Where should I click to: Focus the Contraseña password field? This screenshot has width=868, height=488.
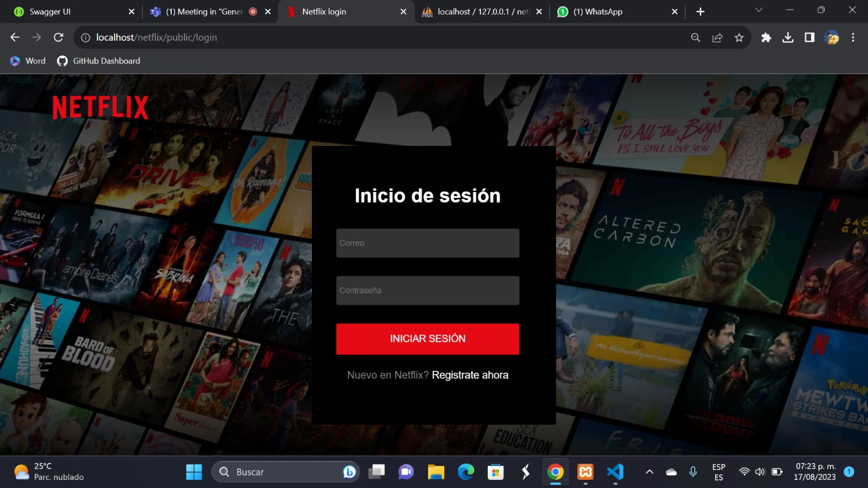[427, 291]
